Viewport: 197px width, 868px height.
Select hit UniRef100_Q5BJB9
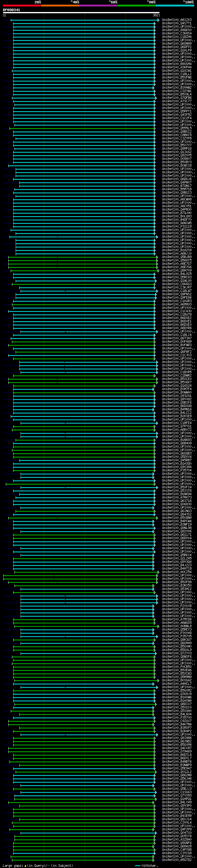click(x=177, y=257)
